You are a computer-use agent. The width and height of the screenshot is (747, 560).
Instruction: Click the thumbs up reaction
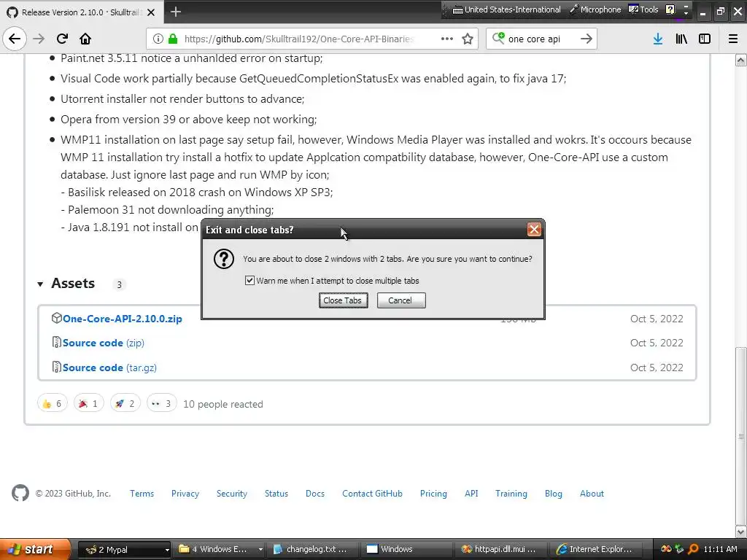point(53,404)
